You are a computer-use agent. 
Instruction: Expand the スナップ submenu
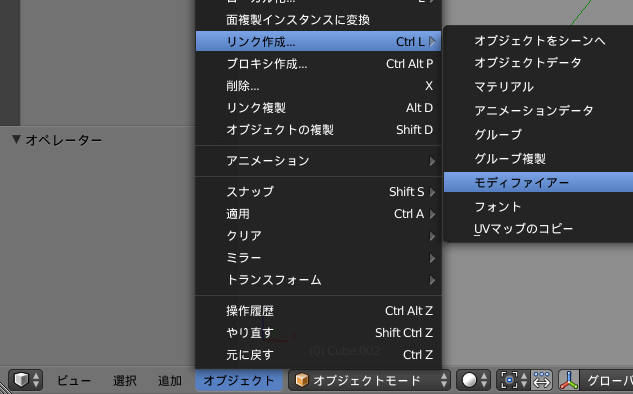tap(319, 192)
